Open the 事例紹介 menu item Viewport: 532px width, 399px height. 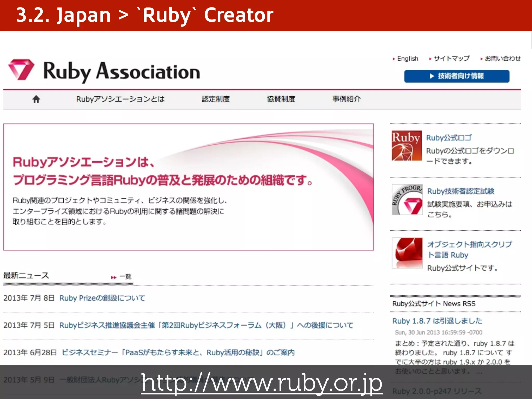point(347,99)
